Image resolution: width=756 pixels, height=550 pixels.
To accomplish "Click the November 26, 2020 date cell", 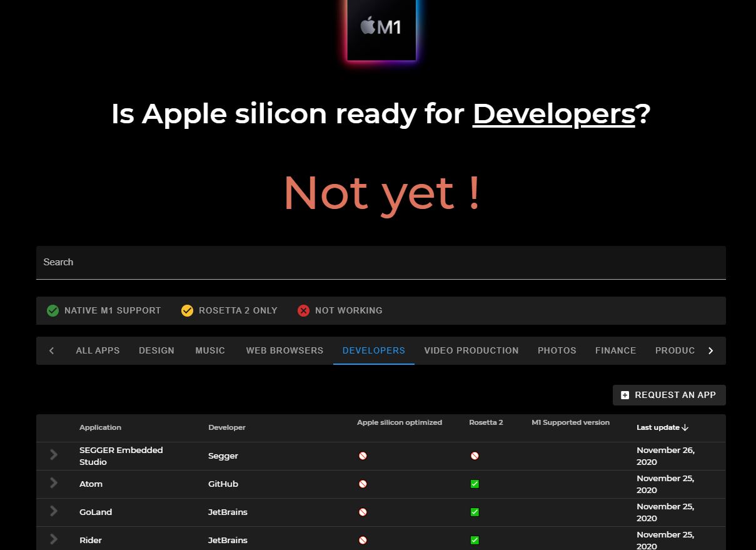I will 665,456.
